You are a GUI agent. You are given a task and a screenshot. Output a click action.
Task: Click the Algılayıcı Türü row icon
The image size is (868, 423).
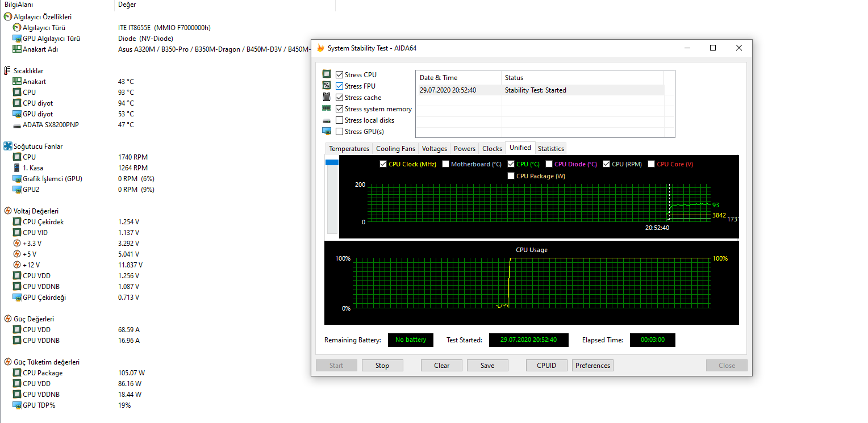17,28
